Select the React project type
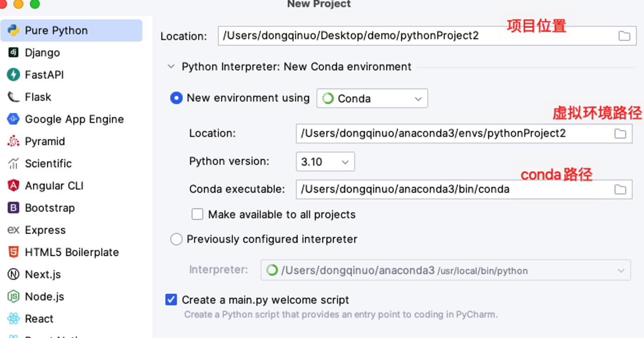This screenshot has height=338, width=644. click(x=39, y=319)
